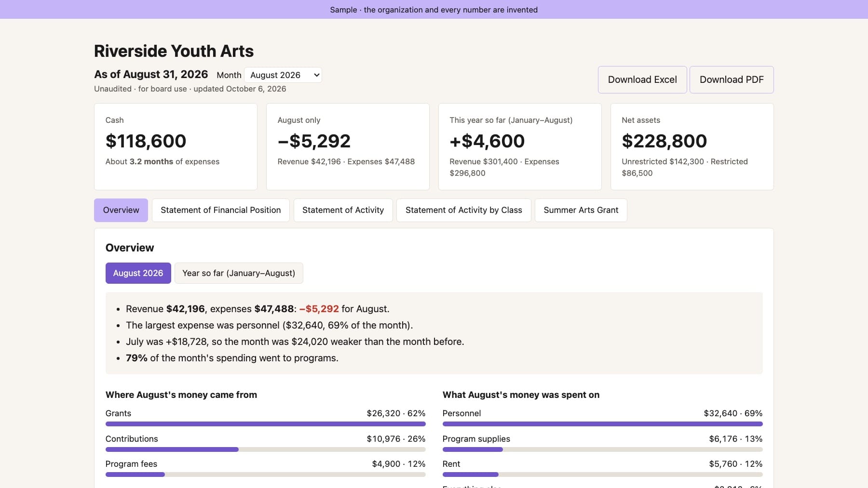Click the bullet about largest expense personnel
Image resolution: width=868 pixels, height=488 pixels.
coord(270,325)
